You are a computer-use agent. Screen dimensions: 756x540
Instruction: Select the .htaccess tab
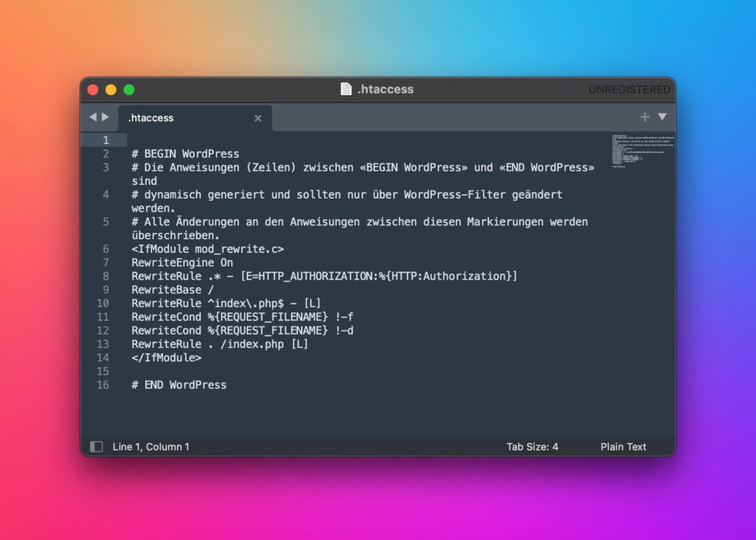point(195,118)
